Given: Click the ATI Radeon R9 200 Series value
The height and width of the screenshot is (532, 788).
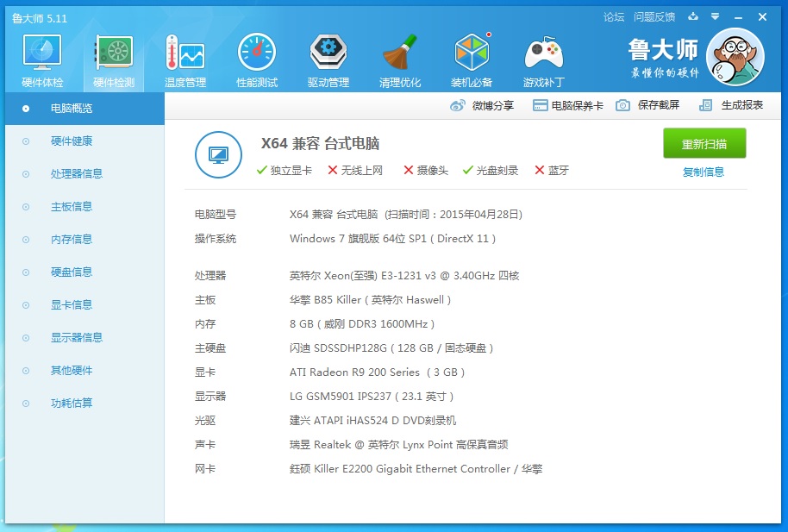Looking at the screenshot, I should (x=377, y=372).
